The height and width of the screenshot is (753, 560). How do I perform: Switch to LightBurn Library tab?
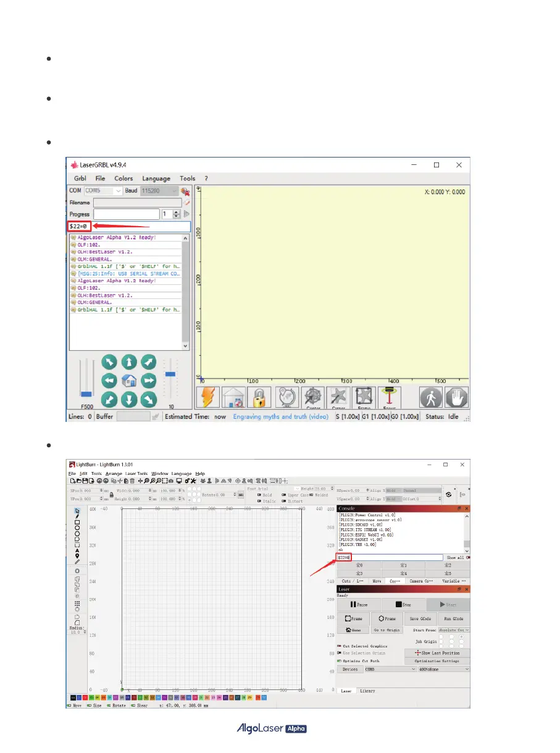pyautogui.click(x=367, y=691)
